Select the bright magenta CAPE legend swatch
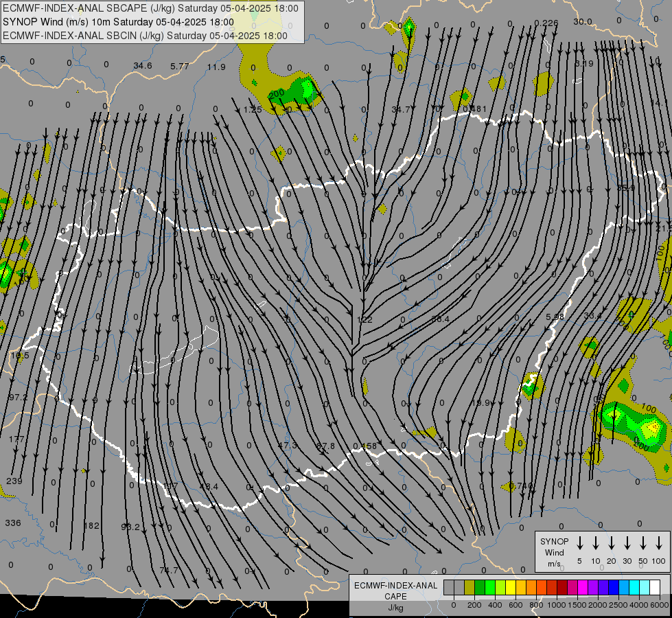Image resolution: width=672 pixels, height=618 pixels. (x=583, y=587)
